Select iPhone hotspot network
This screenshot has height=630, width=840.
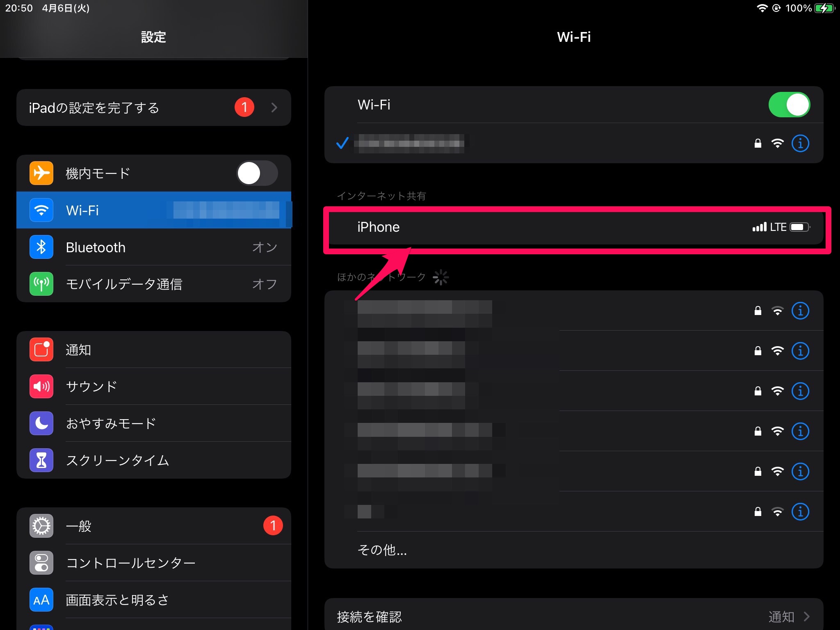(580, 227)
